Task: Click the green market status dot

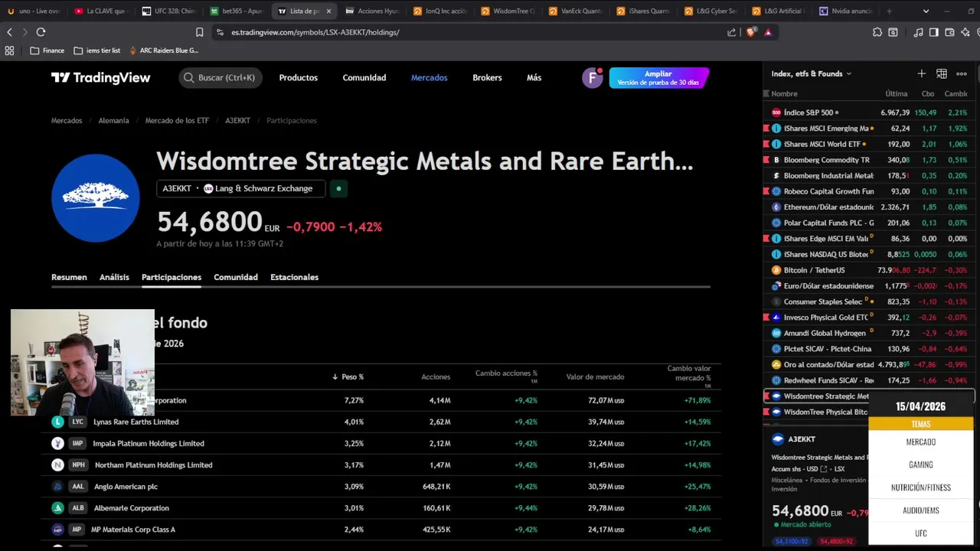Action: (338, 188)
